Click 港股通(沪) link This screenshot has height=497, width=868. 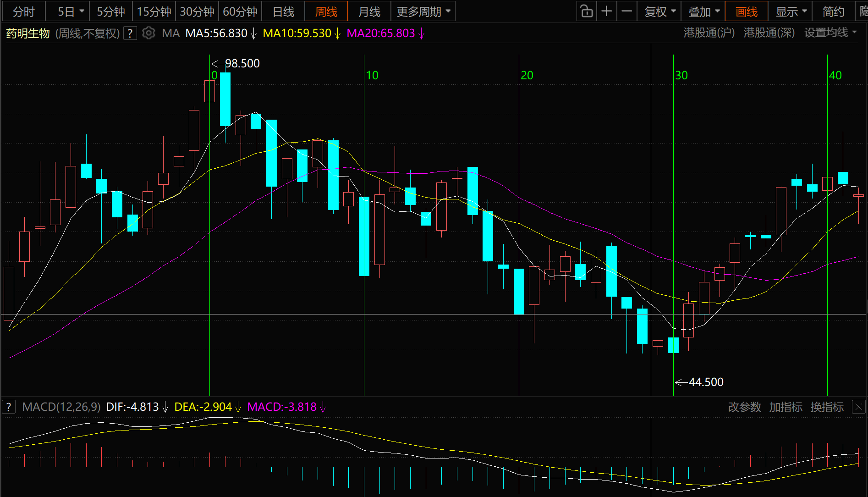pos(709,33)
